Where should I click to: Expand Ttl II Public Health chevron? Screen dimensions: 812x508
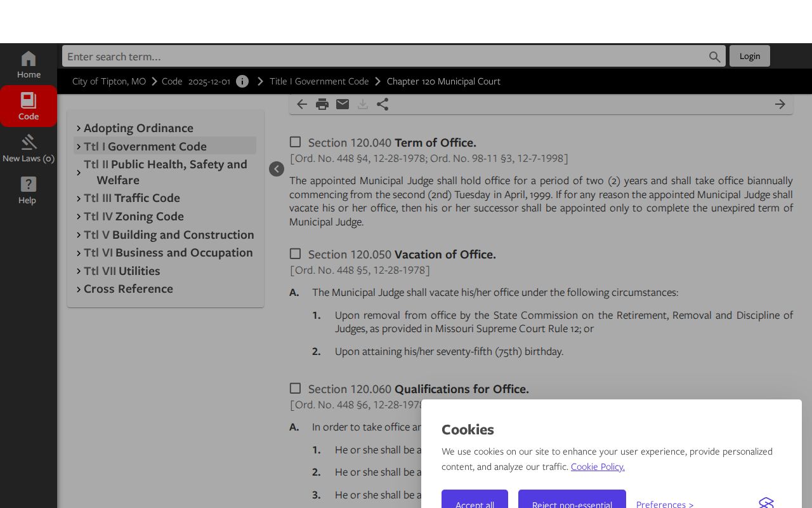(x=79, y=172)
